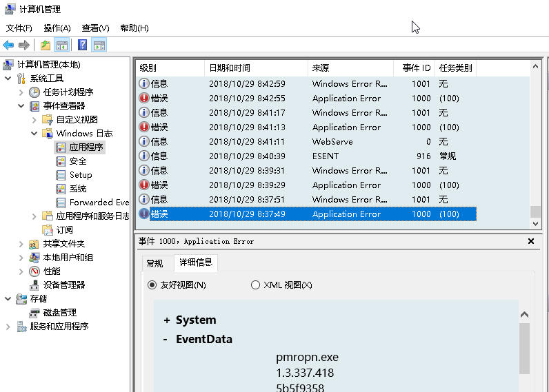Click the 服务和应用程序 icon
Image resolution: width=549 pixels, height=392 pixels.
21,327
